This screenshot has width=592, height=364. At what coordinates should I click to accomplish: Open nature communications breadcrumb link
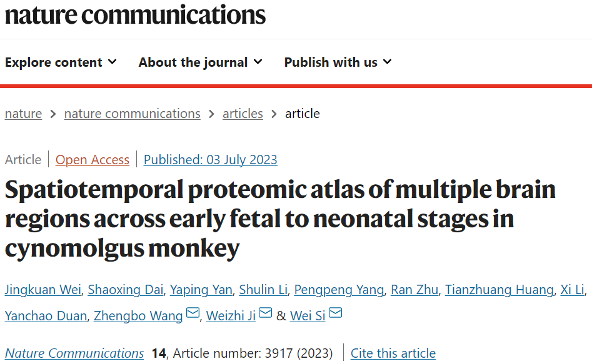point(132,114)
